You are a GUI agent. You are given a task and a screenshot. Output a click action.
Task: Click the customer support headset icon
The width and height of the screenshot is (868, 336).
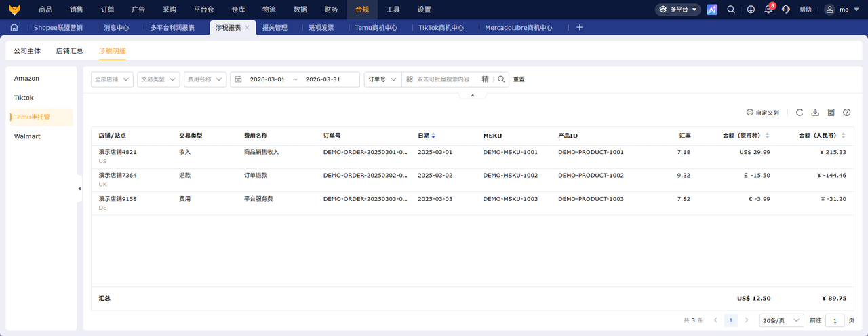click(x=786, y=10)
